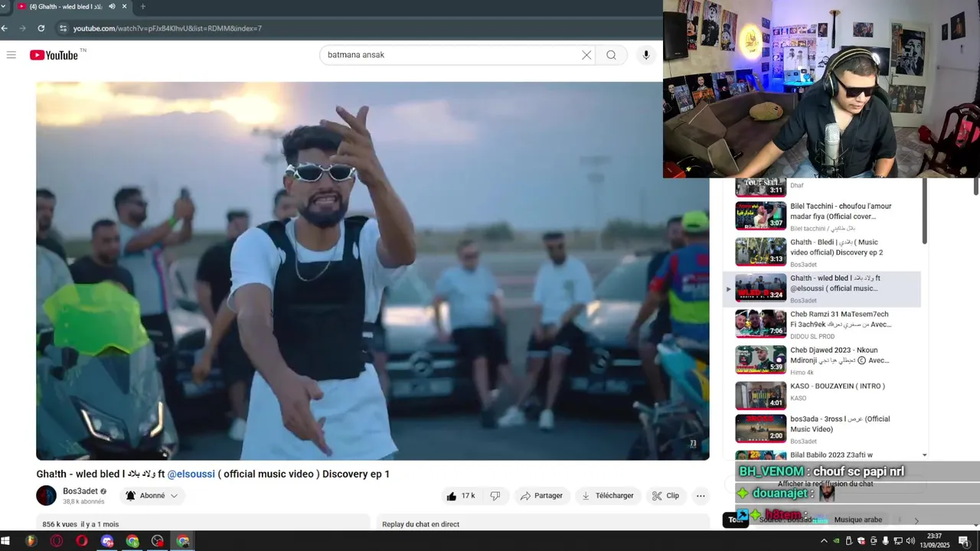Clear the search box with the X
The image size is (980, 551).
[x=586, y=55]
